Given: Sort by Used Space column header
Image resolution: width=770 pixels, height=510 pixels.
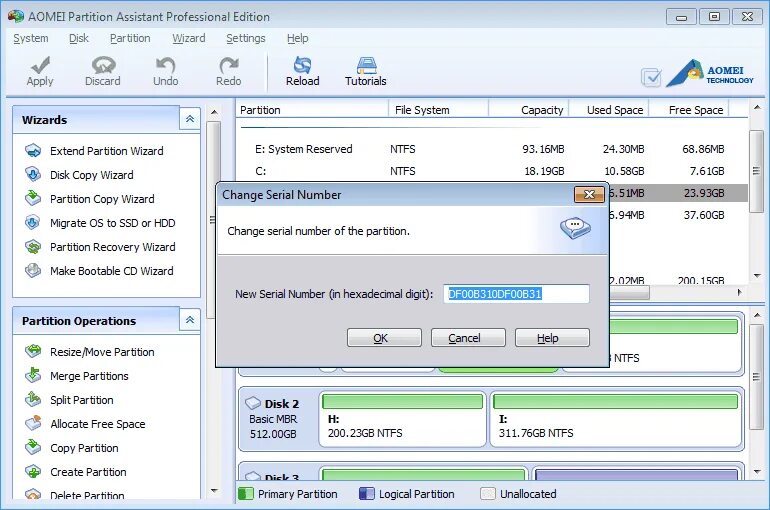Looking at the screenshot, I should click(609, 110).
